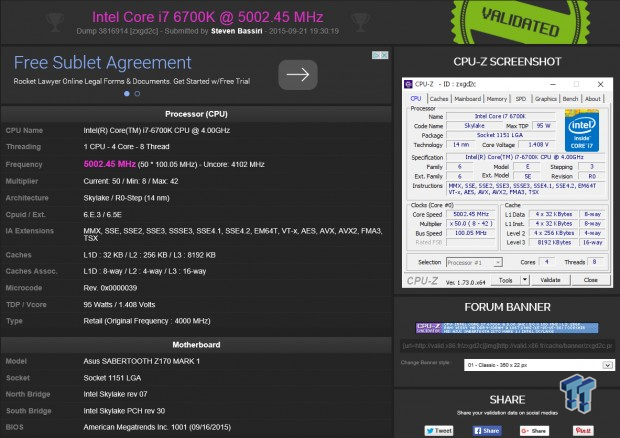Click the CPU-Z app icon in title bar

click(x=411, y=85)
